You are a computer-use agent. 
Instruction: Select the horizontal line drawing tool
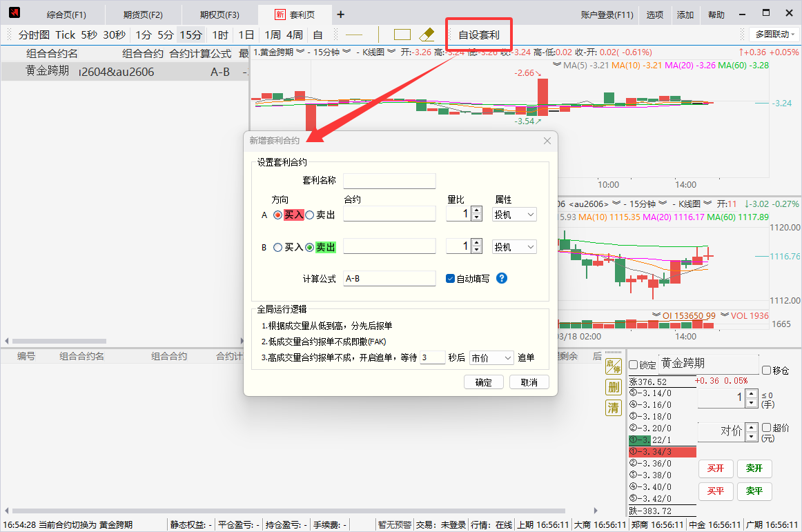(x=354, y=35)
